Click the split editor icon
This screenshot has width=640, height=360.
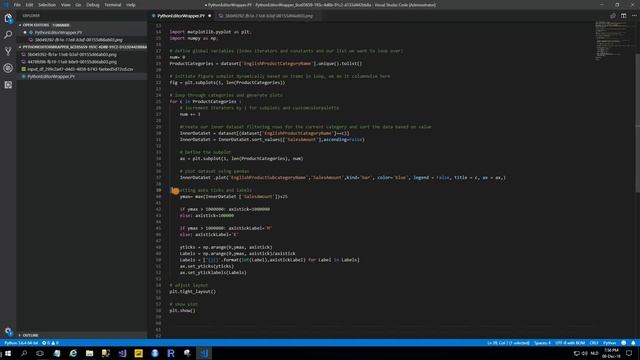[623, 16]
